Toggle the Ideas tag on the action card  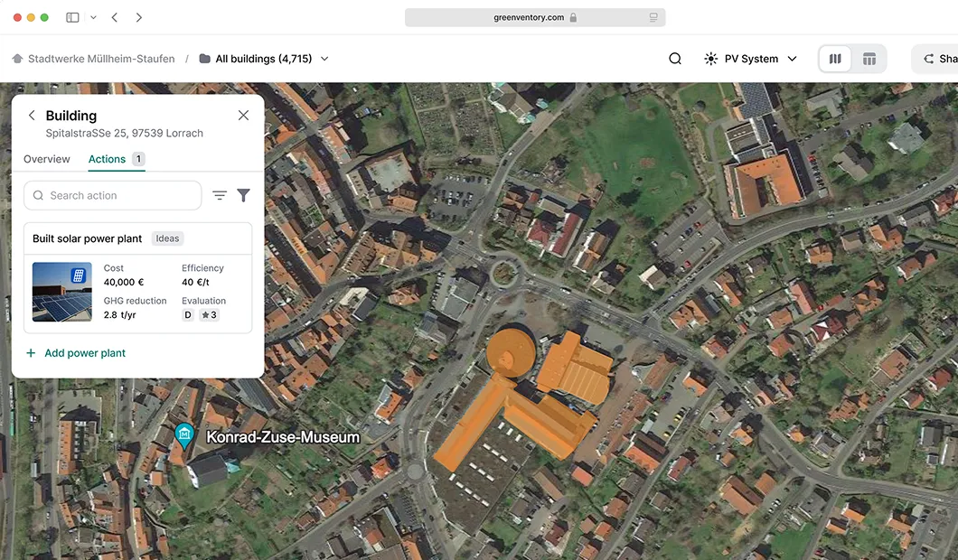tap(166, 238)
